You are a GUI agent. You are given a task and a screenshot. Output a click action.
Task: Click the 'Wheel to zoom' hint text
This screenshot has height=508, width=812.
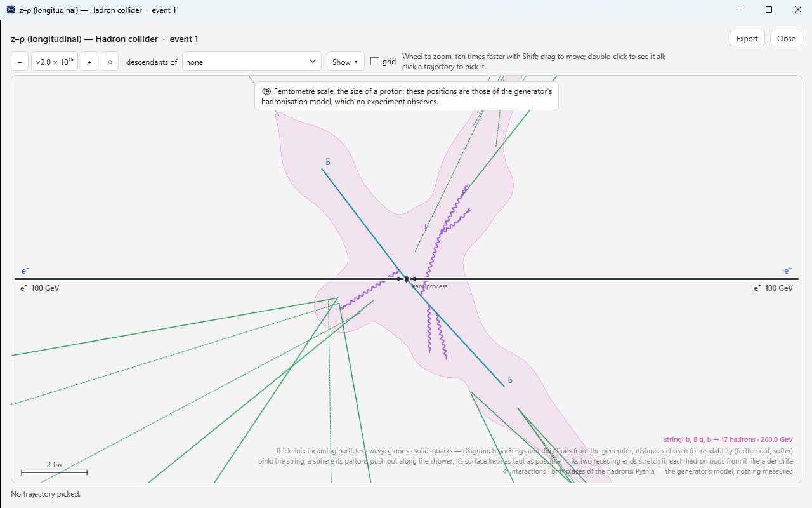coord(534,62)
